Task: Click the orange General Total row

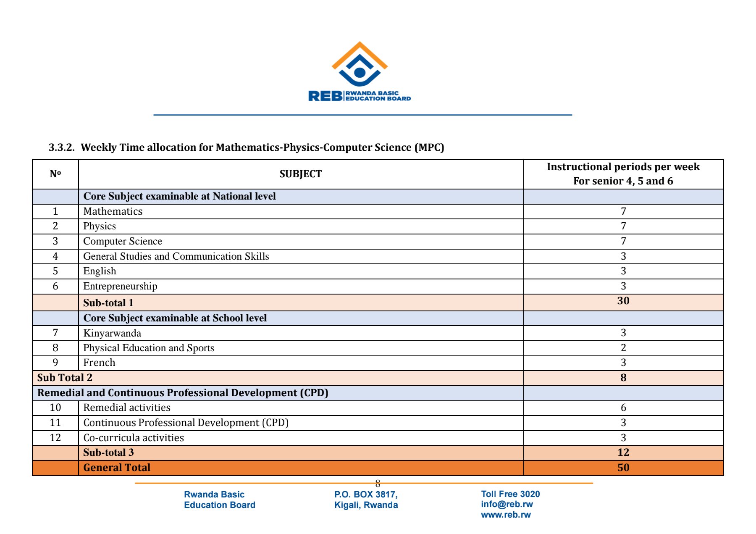Action: tap(116, 467)
